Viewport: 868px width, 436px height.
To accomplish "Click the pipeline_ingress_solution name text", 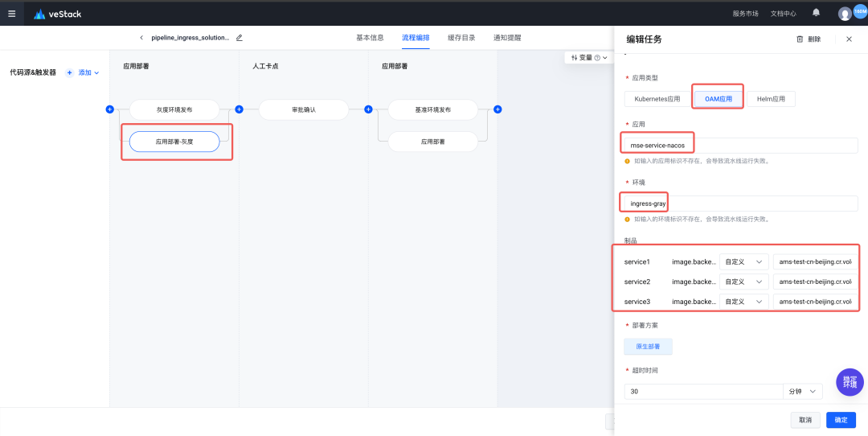I will click(190, 38).
